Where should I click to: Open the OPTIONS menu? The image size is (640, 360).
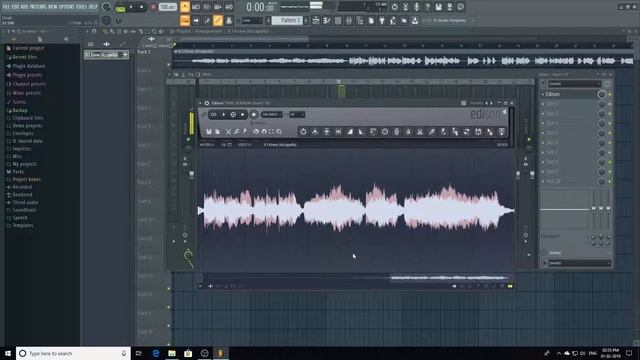click(67, 7)
